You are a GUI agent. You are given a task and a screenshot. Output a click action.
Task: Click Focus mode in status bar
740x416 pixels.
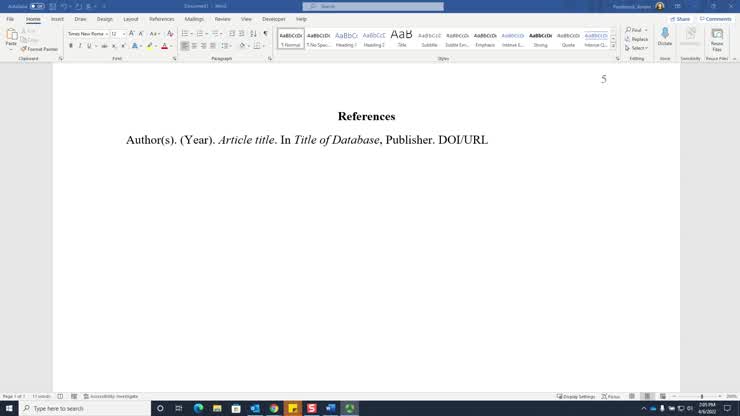coord(611,397)
